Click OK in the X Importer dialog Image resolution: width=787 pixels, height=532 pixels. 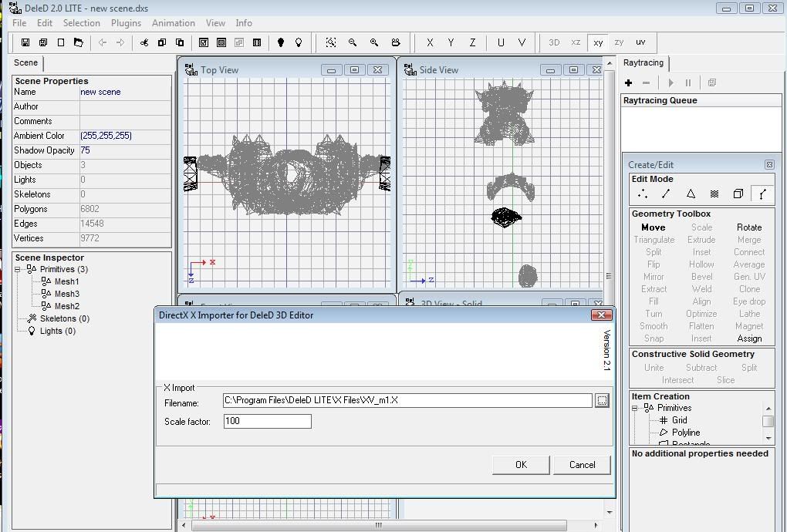tap(521, 464)
